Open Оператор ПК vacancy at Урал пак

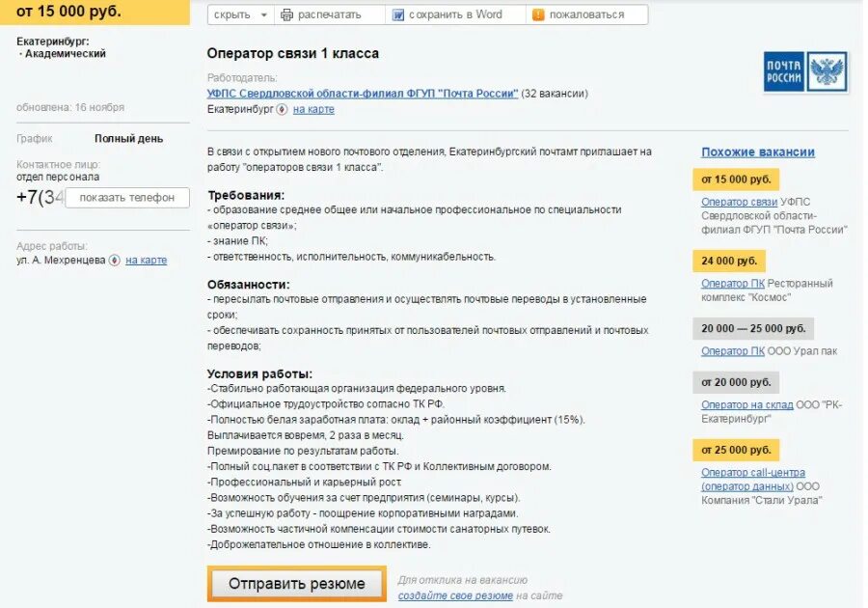tap(733, 351)
